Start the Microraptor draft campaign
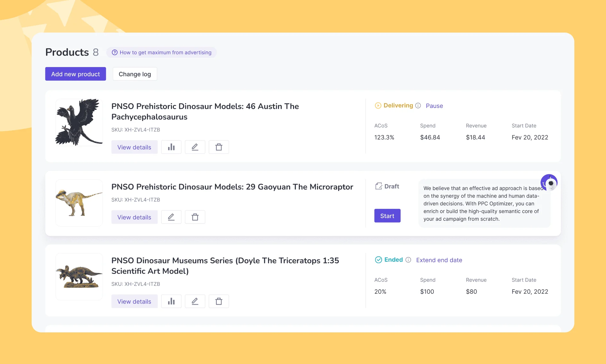606x364 pixels. [387, 216]
